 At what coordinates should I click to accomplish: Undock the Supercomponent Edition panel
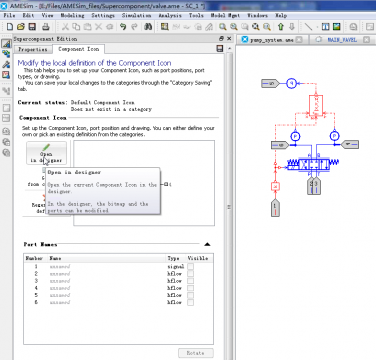[x=221, y=39]
